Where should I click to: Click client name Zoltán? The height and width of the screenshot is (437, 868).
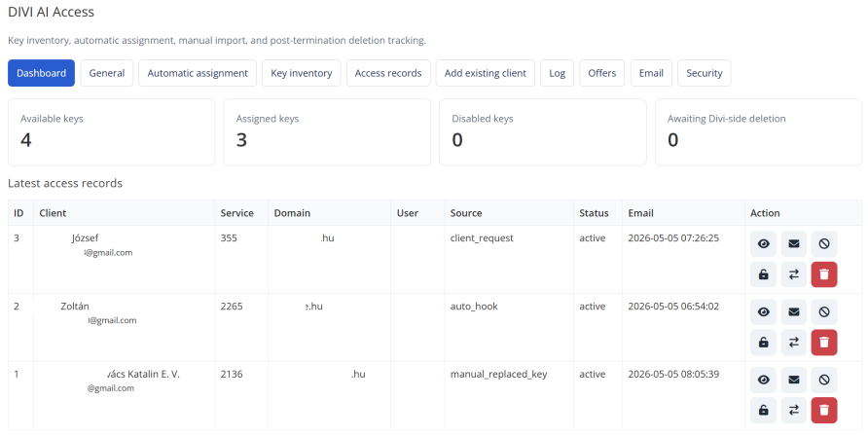[x=75, y=307]
